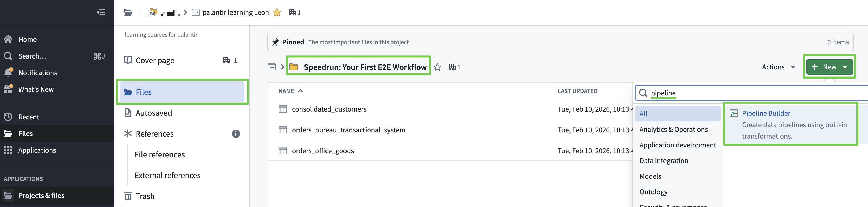Viewport: 868px width, 207px height.
Task: Star the Speedrun: Your First E2E Workflow folder
Action: (437, 67)
